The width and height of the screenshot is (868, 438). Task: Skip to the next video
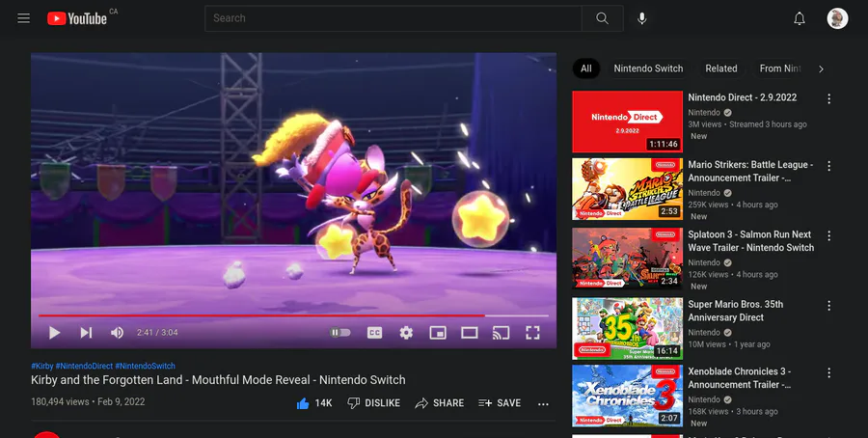point(86,333)
